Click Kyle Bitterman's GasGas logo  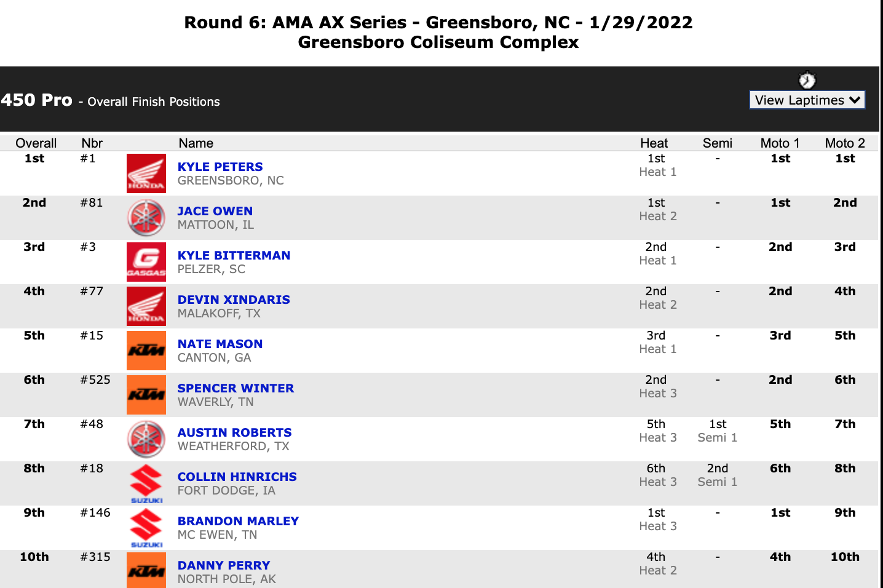[146, 262]
